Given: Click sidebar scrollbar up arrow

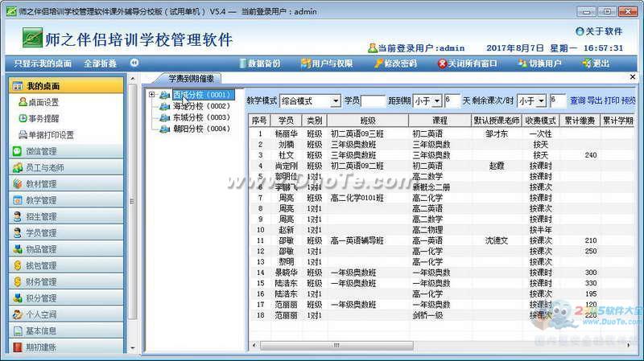Looking at the screenshot, I should pos(132,78).
